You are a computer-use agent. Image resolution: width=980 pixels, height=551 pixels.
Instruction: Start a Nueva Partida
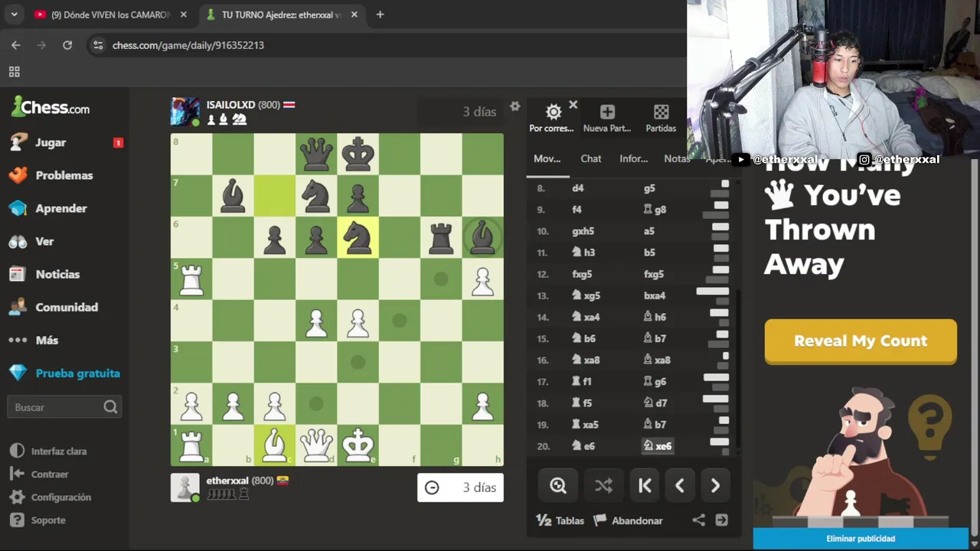(x=607, y=119)
